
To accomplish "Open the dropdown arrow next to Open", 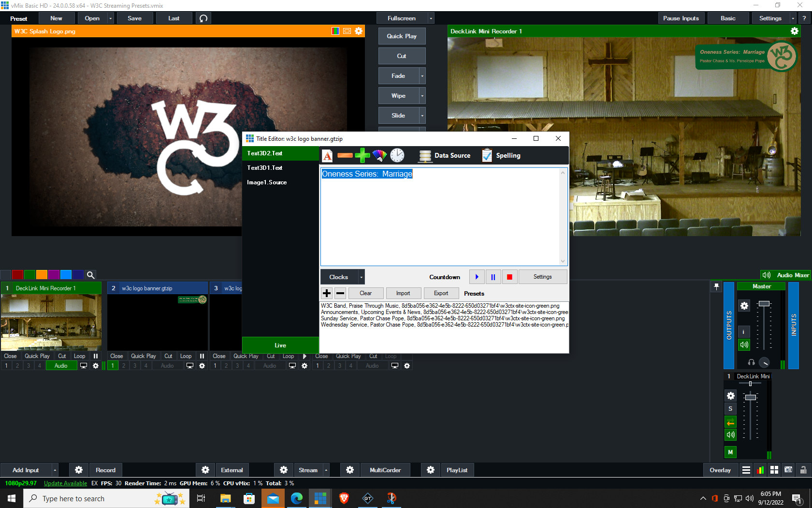I will pyautogui.click(x=111, y=18).
